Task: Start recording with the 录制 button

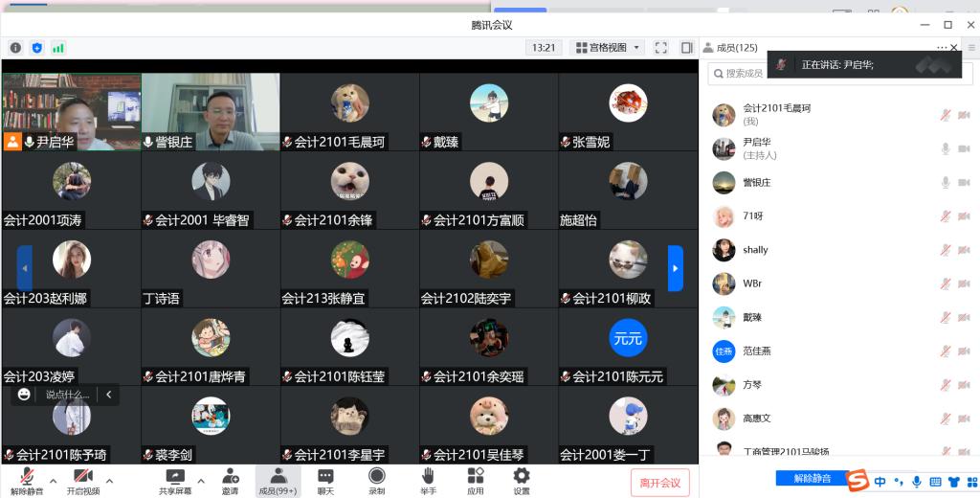Action: (x=377, y=480)
